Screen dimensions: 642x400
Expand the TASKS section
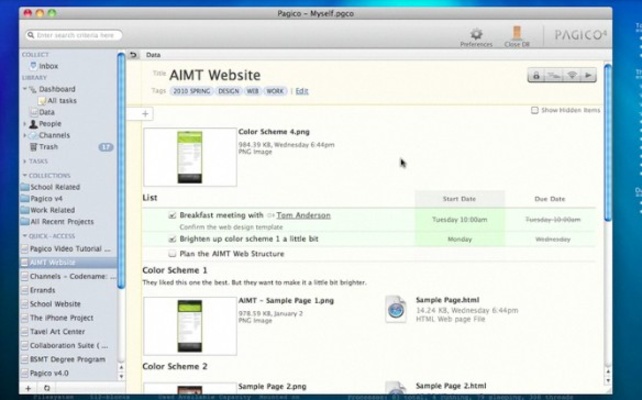pos(25,161)
